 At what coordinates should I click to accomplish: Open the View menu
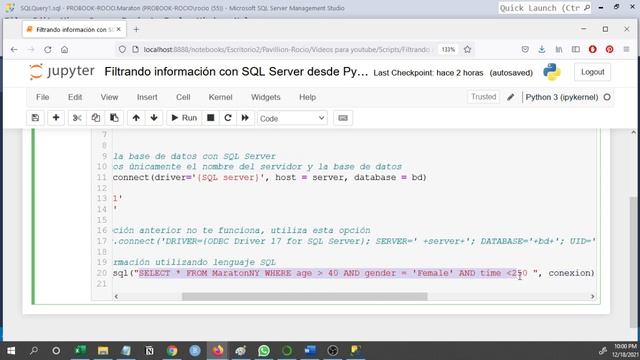coord(109,97)
